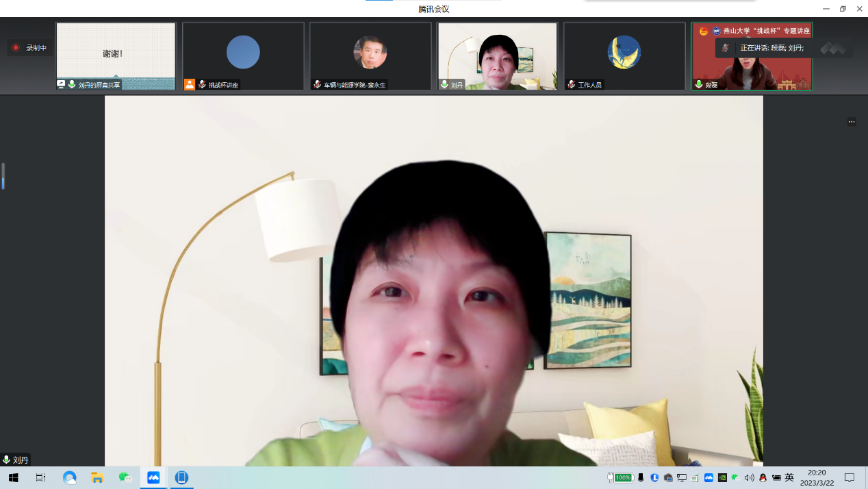Screen dimensions: 868x489
Task: Open File Explorer from the taskbar
Action: (97, 477)
